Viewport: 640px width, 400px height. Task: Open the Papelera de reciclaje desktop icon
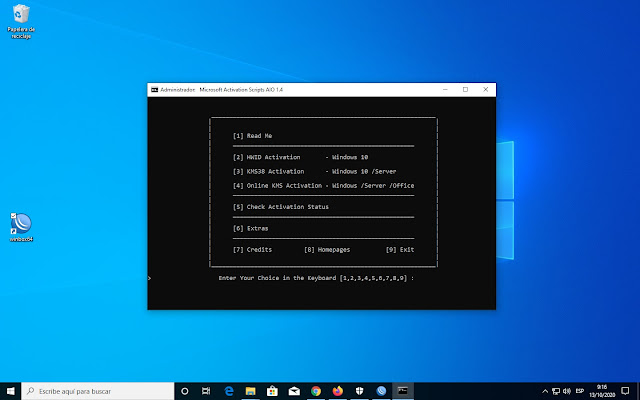(x=21, y=21)
